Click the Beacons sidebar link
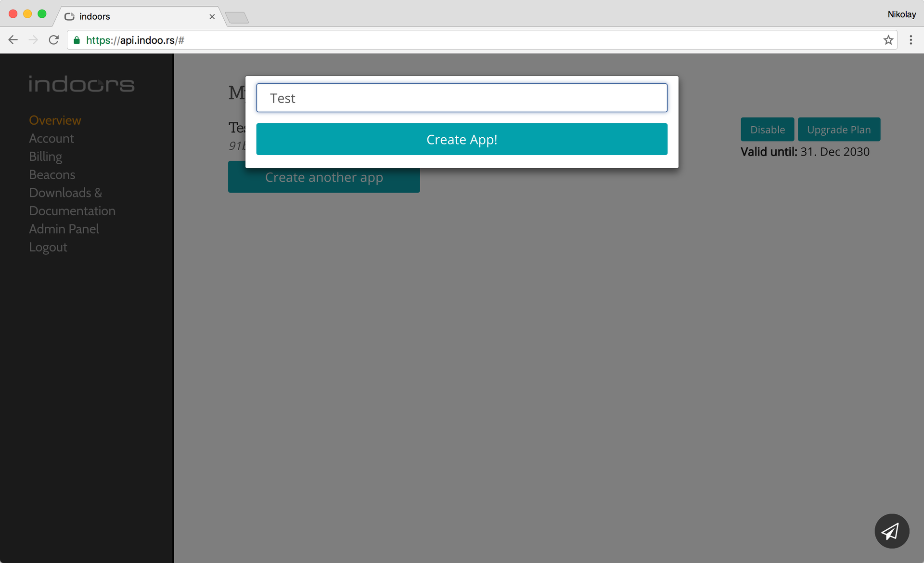This screenshot has height=563, width=924. (x=52, y=174)
